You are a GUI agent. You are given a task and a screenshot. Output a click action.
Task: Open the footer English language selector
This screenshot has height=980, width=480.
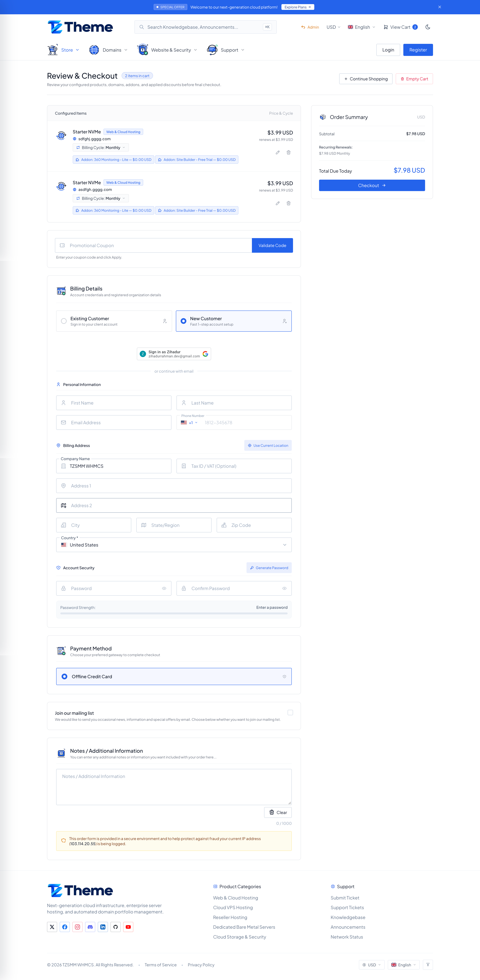(404, 965)
